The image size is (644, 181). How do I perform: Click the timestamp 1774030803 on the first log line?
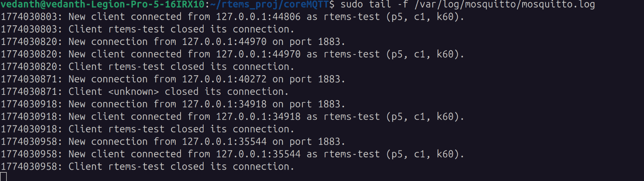(x=30, y=17)
